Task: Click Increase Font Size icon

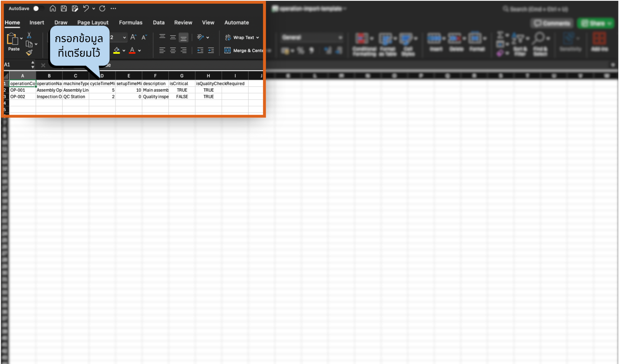Action: coord(133,37)
